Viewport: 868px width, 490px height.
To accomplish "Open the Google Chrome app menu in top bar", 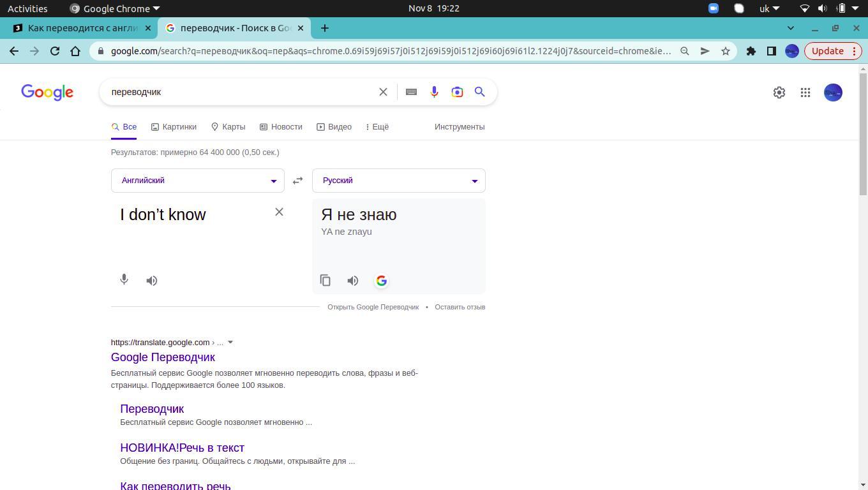I will [115, 8].
